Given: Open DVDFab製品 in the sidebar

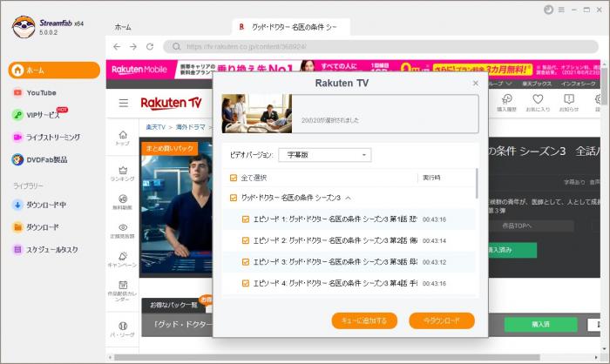Looking at the screenshot, I should click(x=40, y=160).
